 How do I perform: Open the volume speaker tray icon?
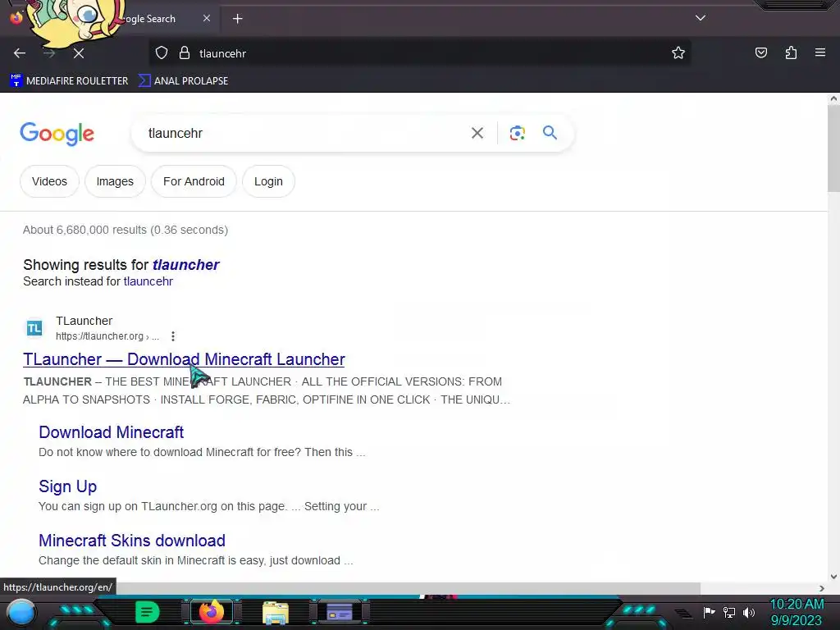749,612
